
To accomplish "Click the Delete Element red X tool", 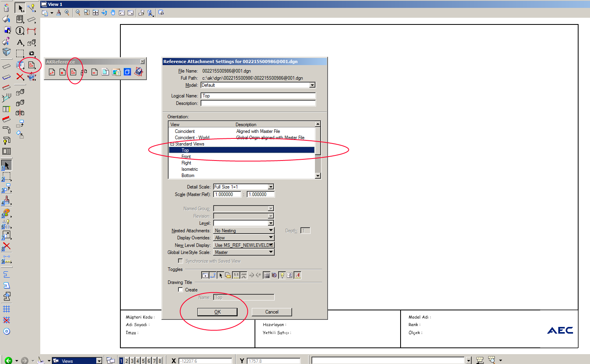I will point(20,77).
